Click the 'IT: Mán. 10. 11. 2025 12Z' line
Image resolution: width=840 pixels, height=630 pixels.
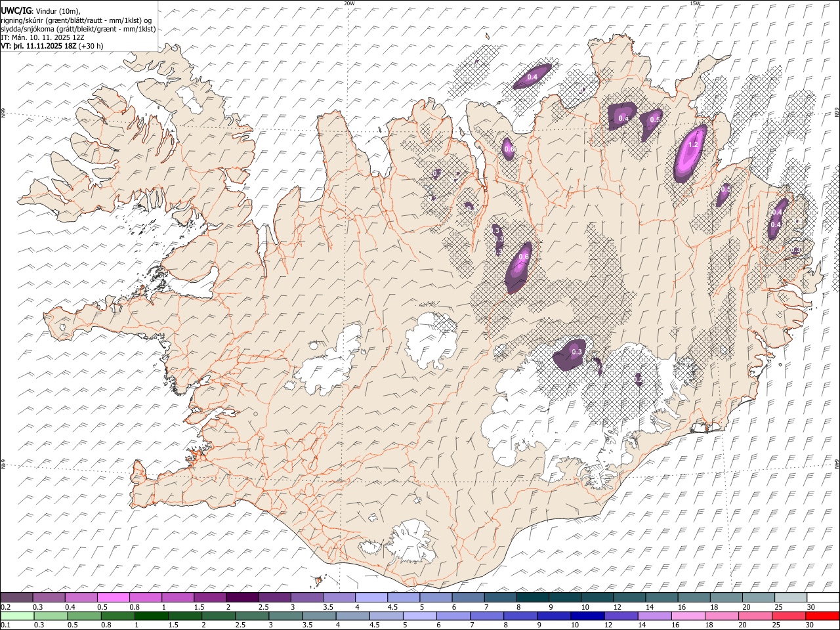(x=43, y=37)
